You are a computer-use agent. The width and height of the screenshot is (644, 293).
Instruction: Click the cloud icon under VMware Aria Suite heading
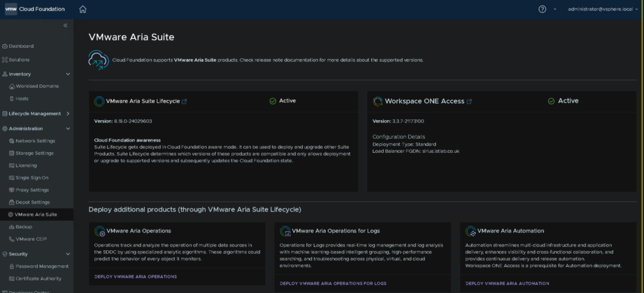click(x=99, y=60)
